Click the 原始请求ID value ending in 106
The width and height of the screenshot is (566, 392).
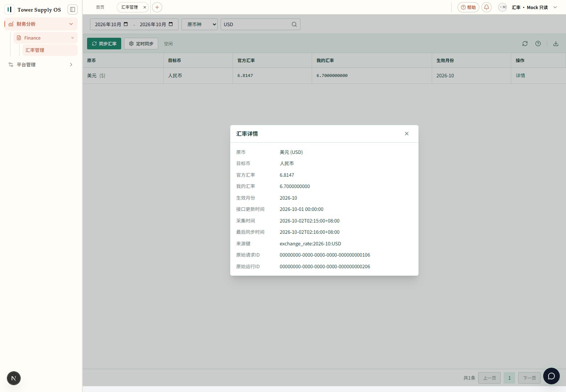(x=325, y=255)
